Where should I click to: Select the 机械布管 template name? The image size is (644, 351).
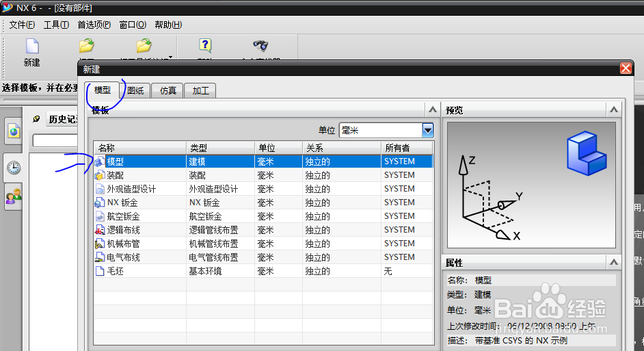click(123, 244)
